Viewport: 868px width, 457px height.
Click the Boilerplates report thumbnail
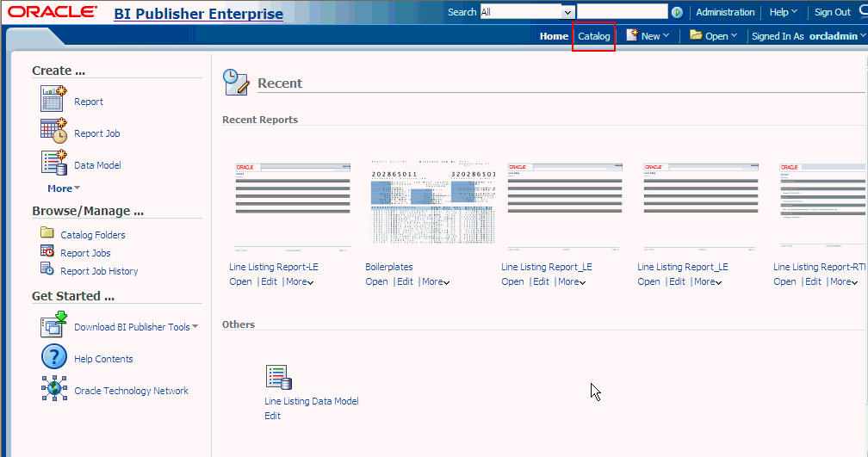433,202
